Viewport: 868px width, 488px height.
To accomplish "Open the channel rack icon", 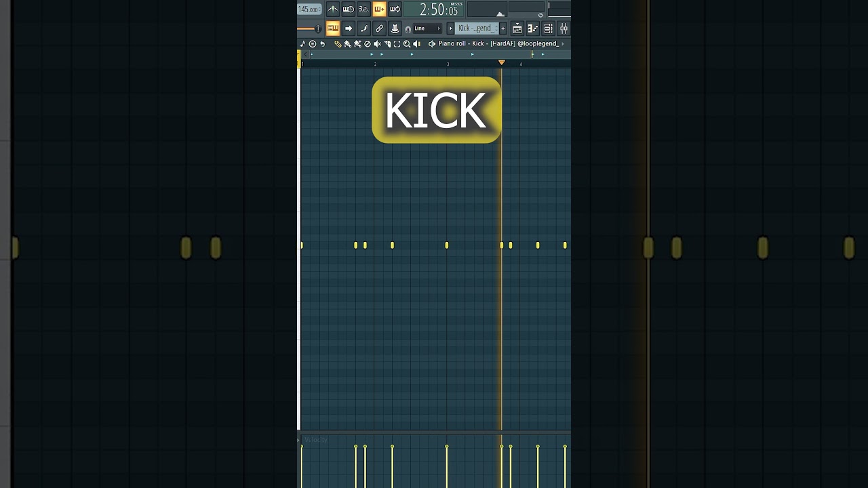I will coord(548,28).
